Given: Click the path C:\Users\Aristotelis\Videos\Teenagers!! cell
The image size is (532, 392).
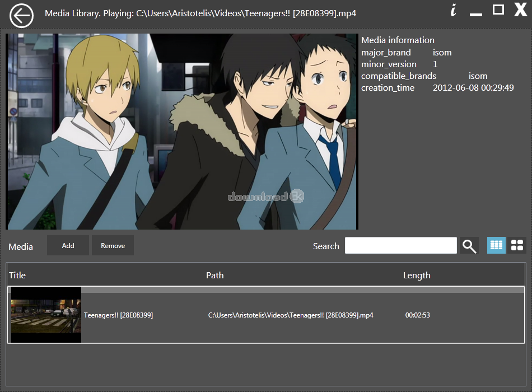Looking at the screenshot, I should pos(291,315).
